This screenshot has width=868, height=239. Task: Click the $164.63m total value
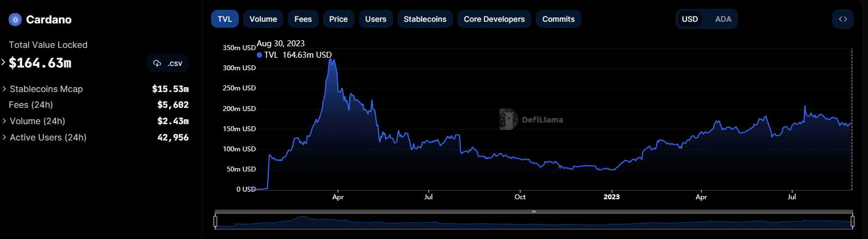(40, 63)
